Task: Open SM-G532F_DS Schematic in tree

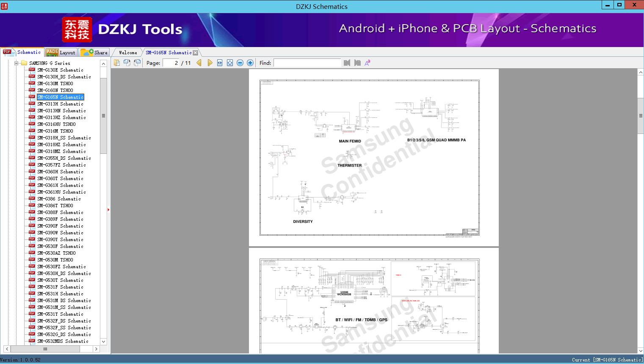Action: 64,321
